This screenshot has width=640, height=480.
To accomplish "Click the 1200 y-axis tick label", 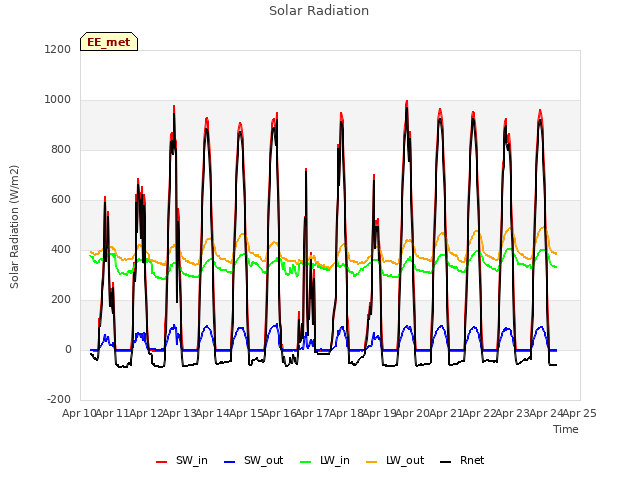I will pyautogui.click(x=58, y=49).
